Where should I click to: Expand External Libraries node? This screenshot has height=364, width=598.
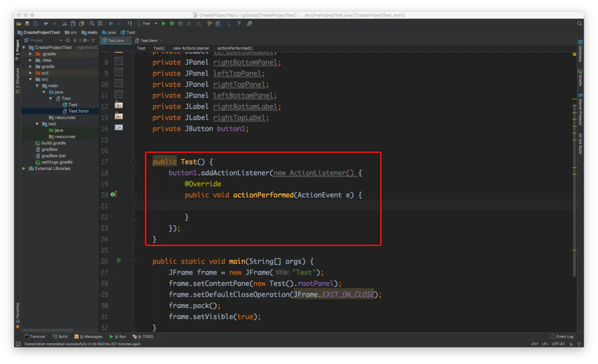pyautogui.click(x=24, y=169)
